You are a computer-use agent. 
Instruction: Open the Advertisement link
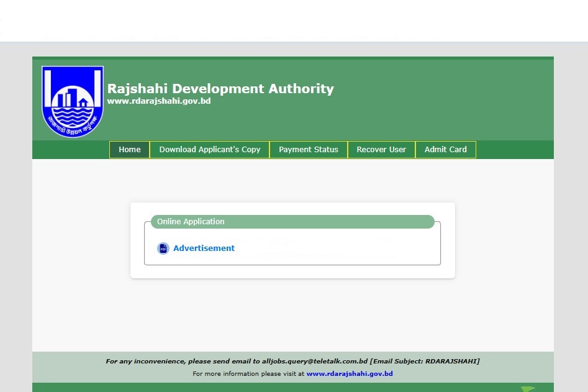click(x=204, y=248)
